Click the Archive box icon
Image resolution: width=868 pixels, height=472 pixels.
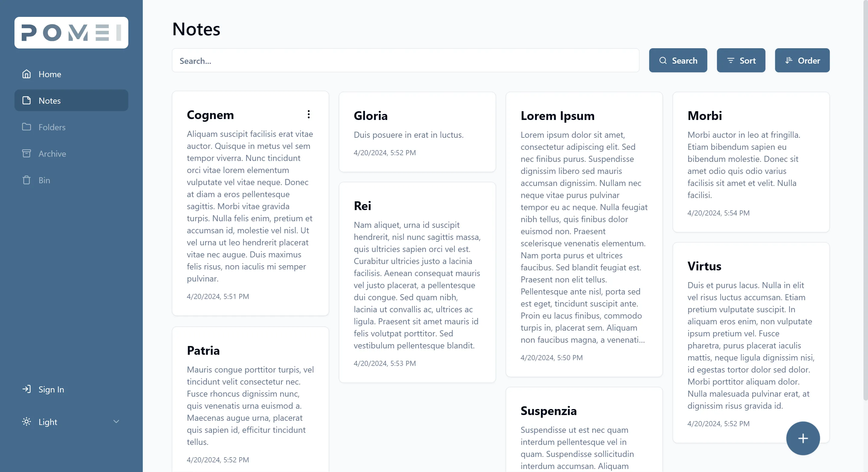click(26, 154)
